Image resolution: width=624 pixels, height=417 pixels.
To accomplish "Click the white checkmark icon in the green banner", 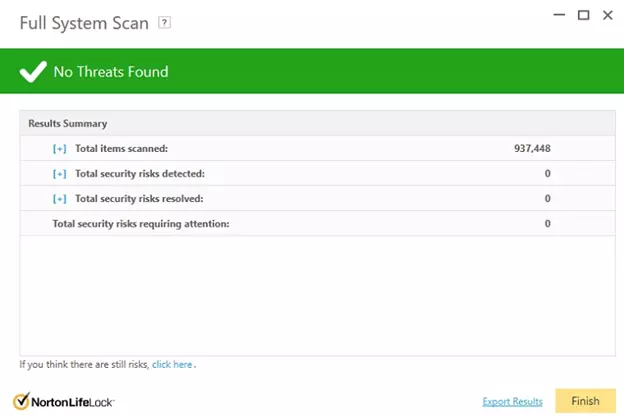I will [33, 71].
